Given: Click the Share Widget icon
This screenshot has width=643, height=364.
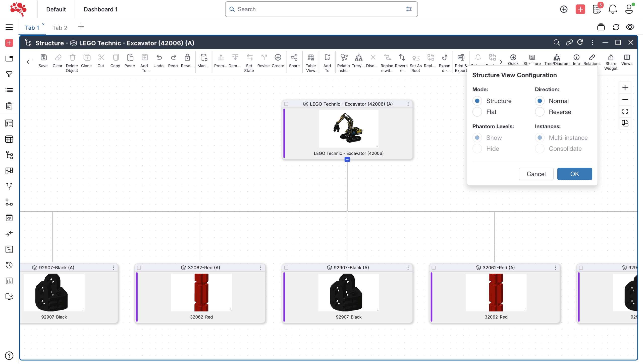Looking at the screenshot, I should tap(611, 57).
